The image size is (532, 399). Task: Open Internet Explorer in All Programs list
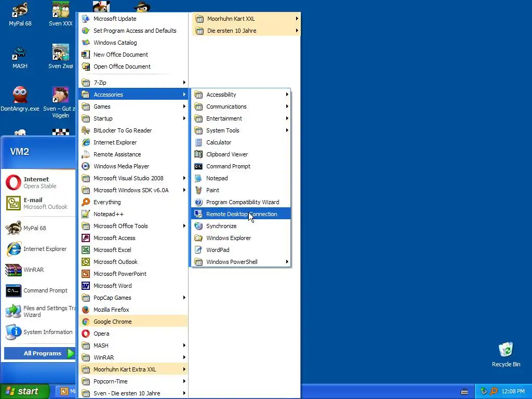pos(134,142)
